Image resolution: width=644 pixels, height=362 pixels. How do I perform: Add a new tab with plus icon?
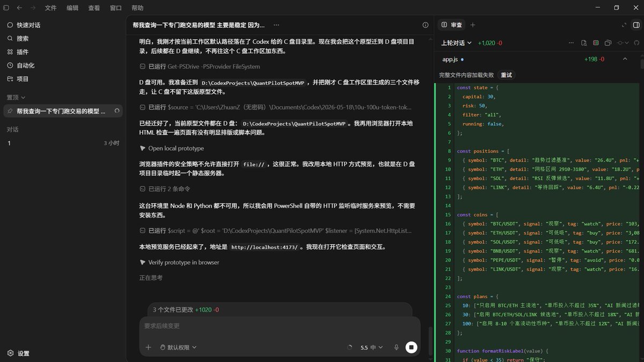[x=473, y=25]
